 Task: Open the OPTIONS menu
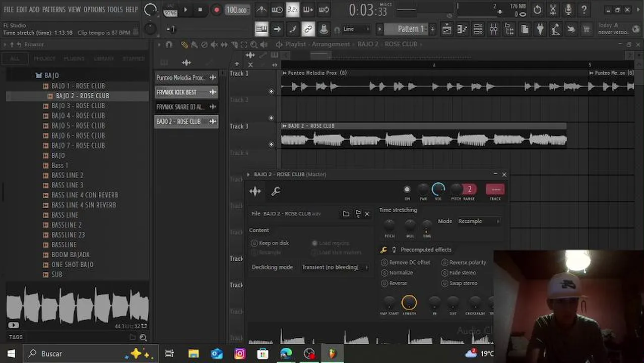(94, 10)
